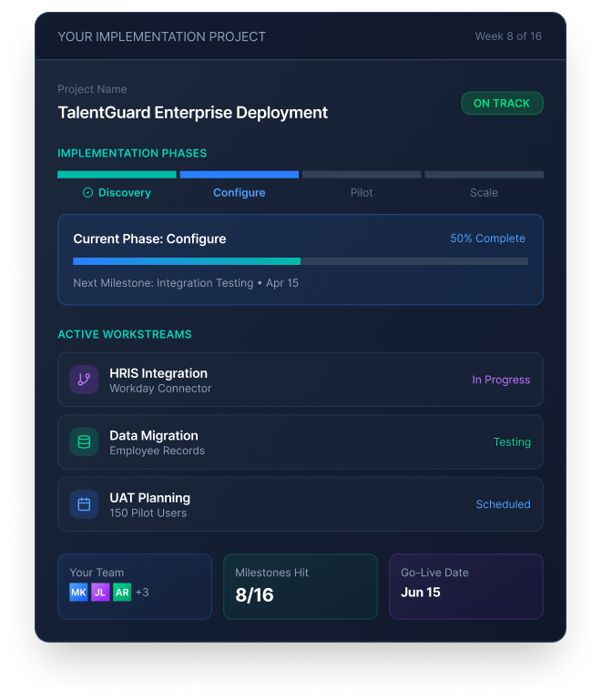Switch to the Scale phase
Image resolution: width=602 pixels, height=700 pixels.
(484, 192)
